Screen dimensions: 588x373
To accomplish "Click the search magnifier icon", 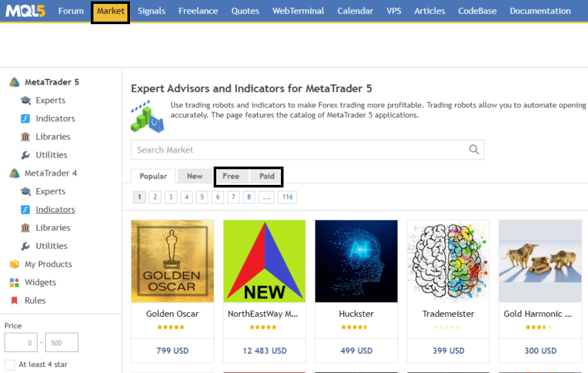I will [x=474, y=150].
